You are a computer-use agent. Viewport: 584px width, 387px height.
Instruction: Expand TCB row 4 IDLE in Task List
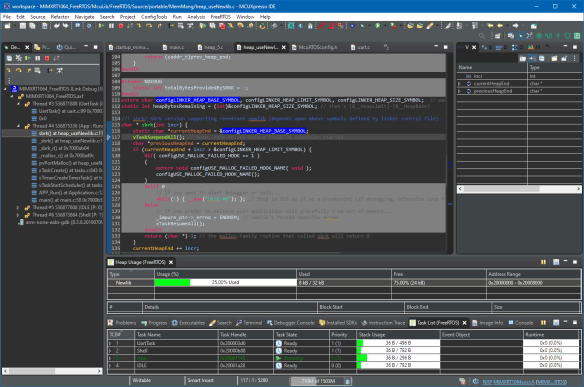[x=110, y=365]
